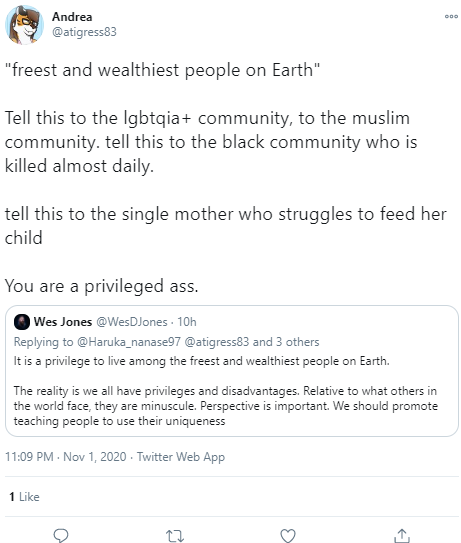View who liked via '1 Like'

pos(24,497)
